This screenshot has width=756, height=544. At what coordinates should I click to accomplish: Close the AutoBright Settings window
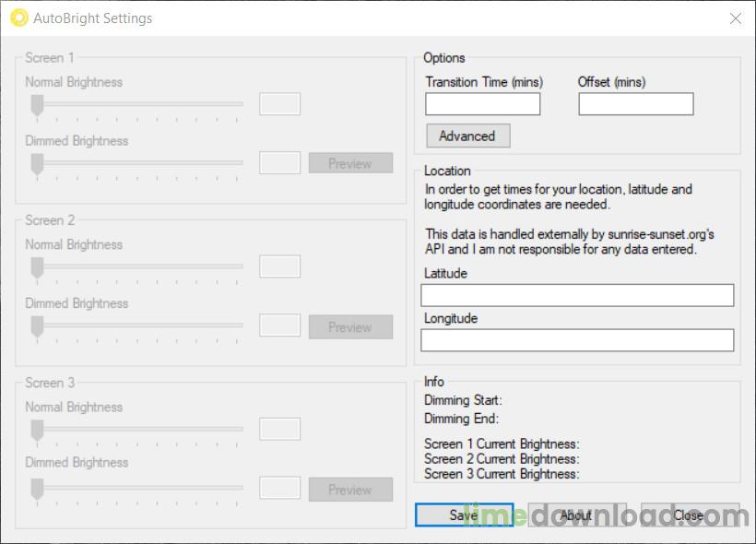736,18
